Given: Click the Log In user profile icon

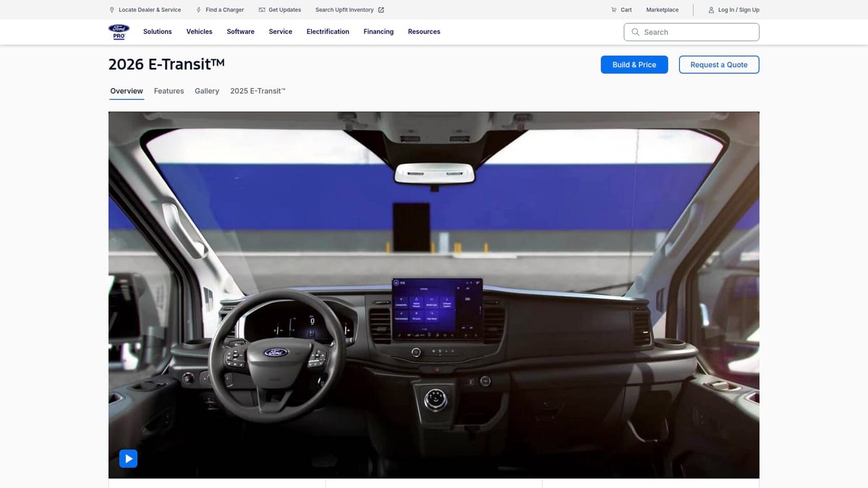Looking at the screenshot, I should pyautogui.click(x=711, y=10).
